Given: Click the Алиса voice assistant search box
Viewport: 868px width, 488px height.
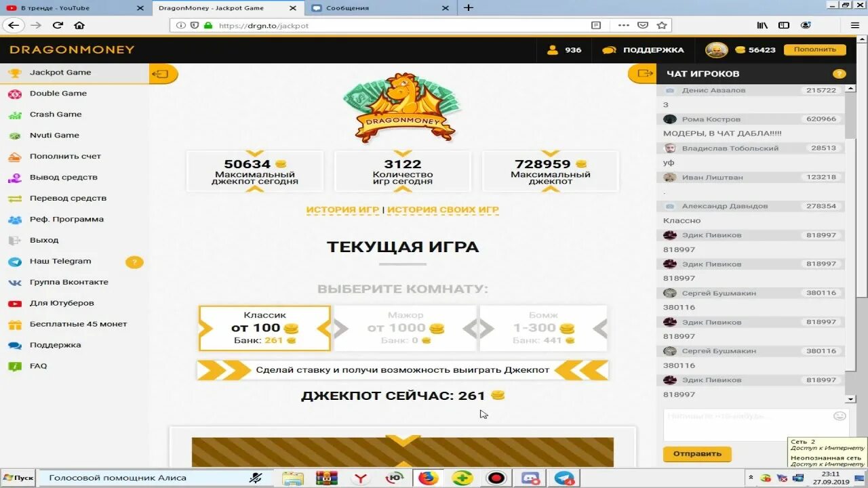Looking at the screenshot, I should pos(155,478).
